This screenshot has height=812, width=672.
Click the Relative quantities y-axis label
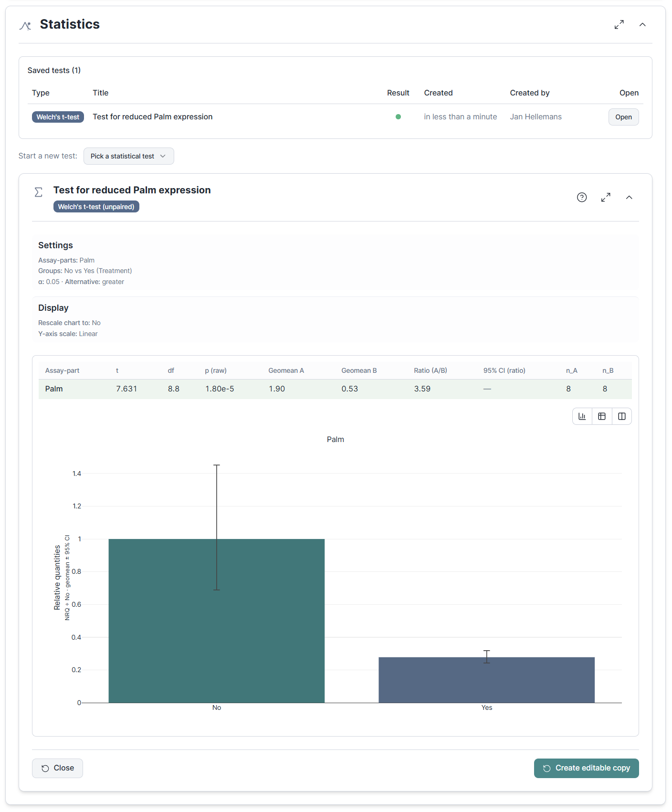coord(57,578)
